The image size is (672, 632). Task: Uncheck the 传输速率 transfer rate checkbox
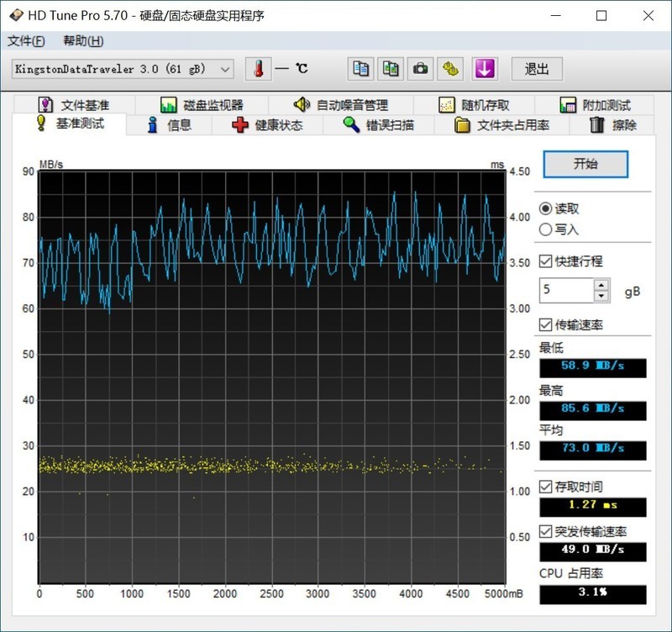point(546,324)
